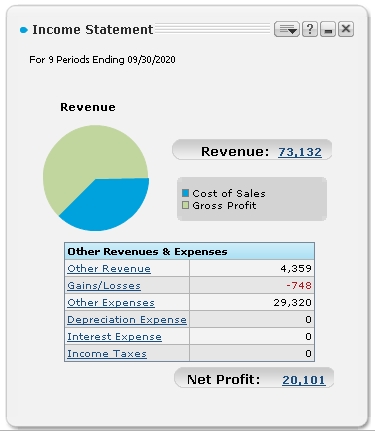Click the blue Cost of Sales legend swatch
Image resolution: width=375 pixels, height=431 pixels.
tap(186, 193)
